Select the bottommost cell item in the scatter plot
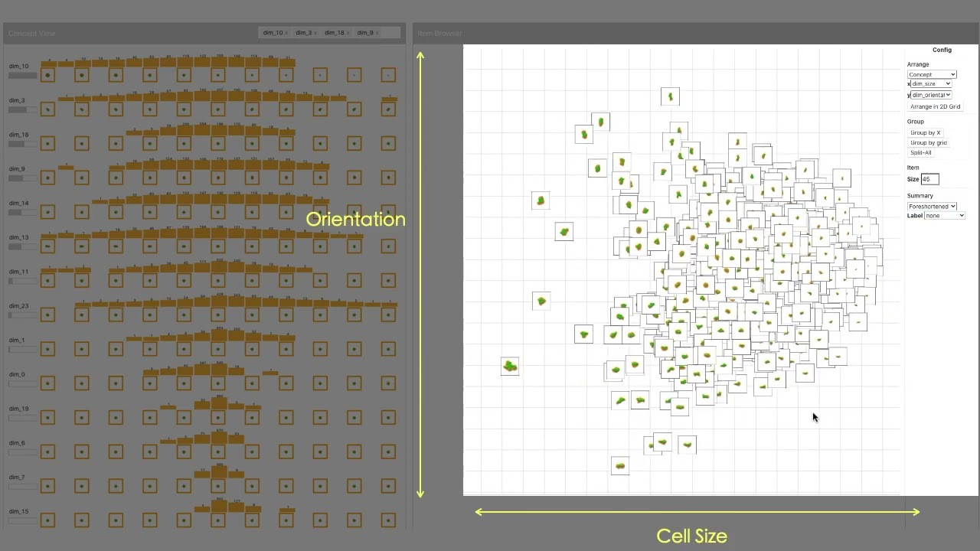The height and width of the screenshot is (551, 980). [x=620, y=465]
